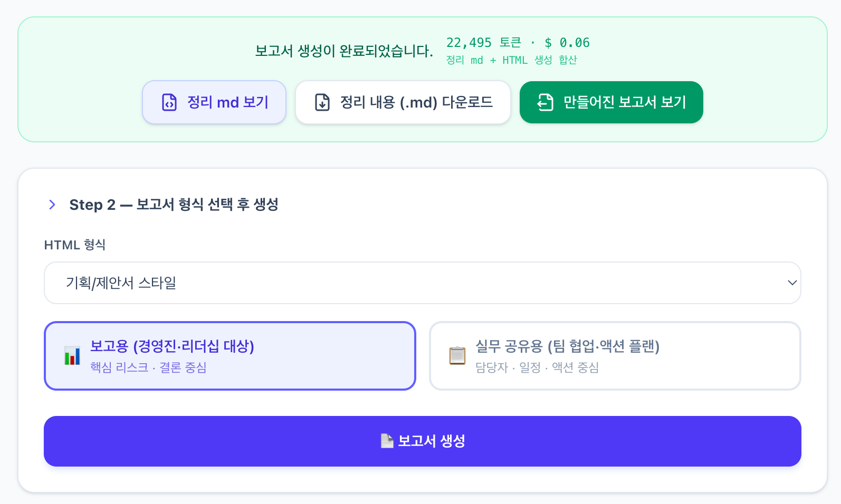Screen dimensions: 841x504
Task: Click the chevron arrow next to Step 2
Action: pos(52,205)
